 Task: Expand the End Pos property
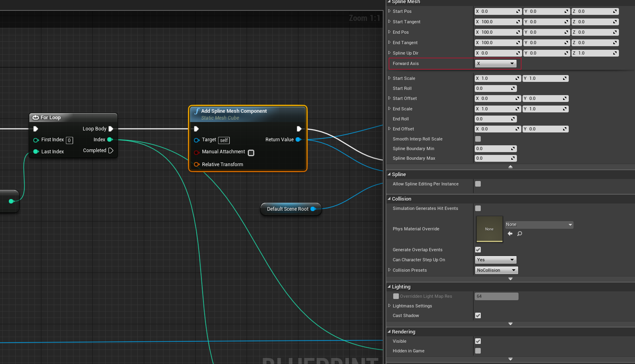(x=389, y=32)
